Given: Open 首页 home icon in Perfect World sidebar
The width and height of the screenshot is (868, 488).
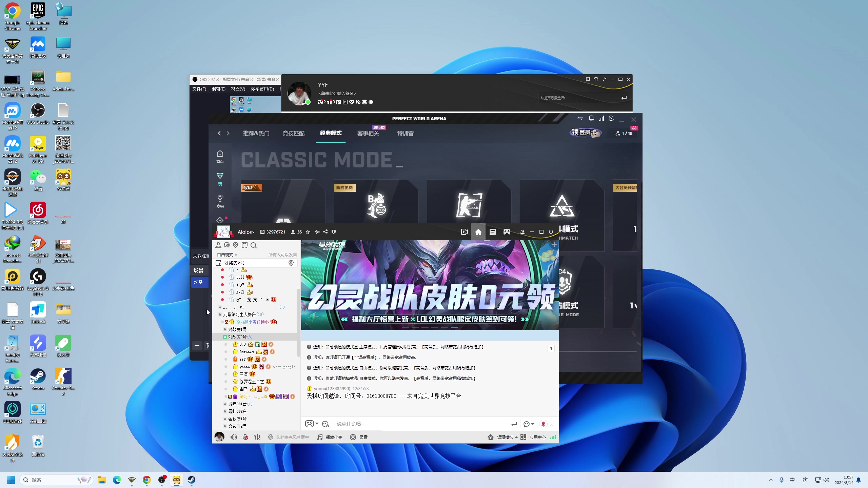Looking at the screenshot, I should click(x=220, y=157).
